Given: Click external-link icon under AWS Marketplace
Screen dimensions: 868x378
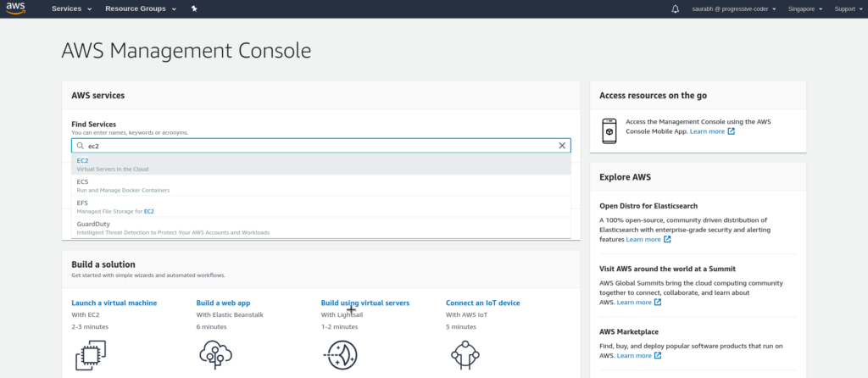Looking at the screenshot, I should click(658, 355).
